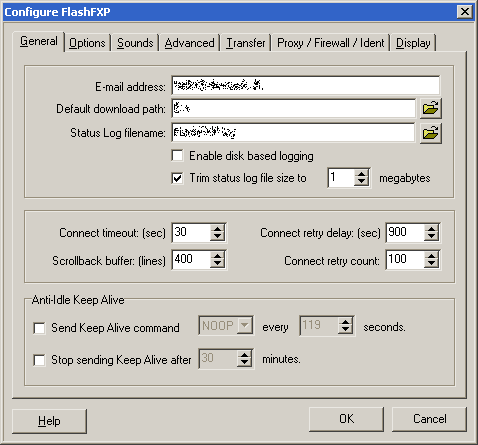Confirm settings with OK button
478x445 pixels.
pyautogui.click(x=346, y=419)
